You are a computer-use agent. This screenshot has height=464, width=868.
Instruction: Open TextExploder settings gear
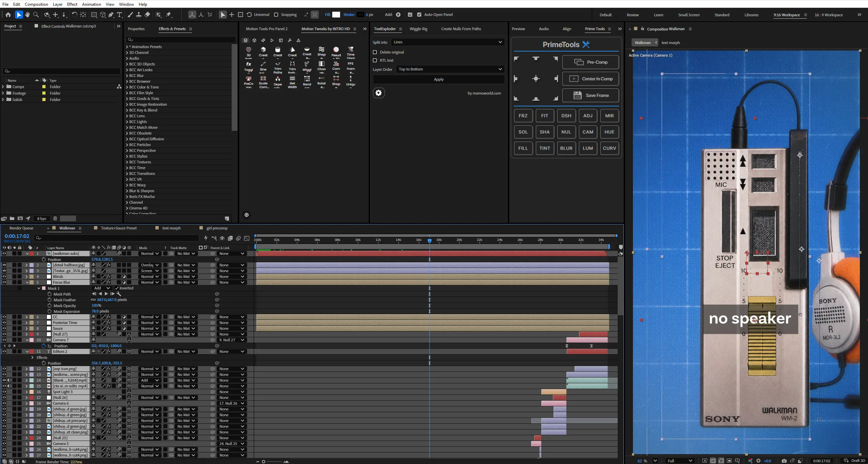379,93
